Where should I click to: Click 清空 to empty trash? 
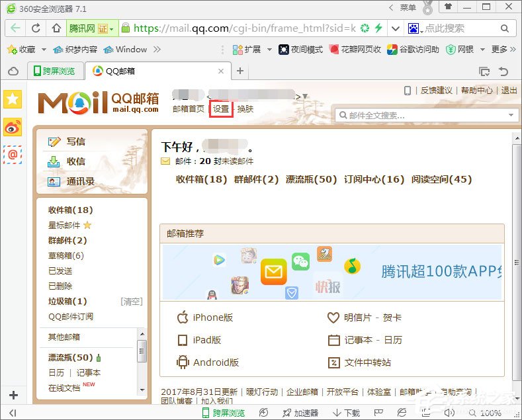(x=132, y=302)
